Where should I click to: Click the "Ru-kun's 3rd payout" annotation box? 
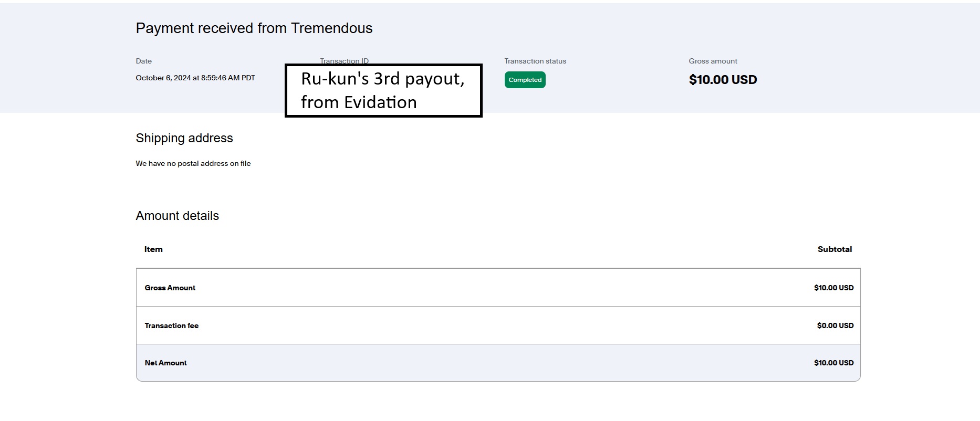383,91
